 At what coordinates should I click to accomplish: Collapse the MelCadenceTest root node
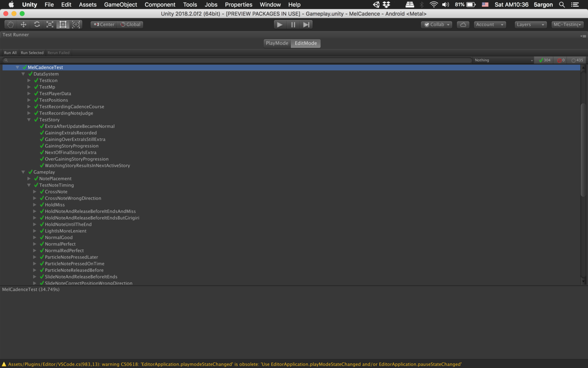coord(18,67)
